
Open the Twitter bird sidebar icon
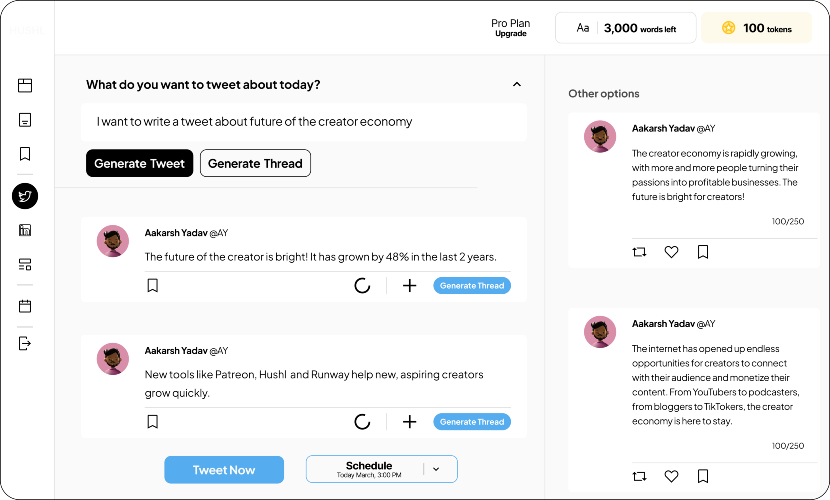coord(25,196)
